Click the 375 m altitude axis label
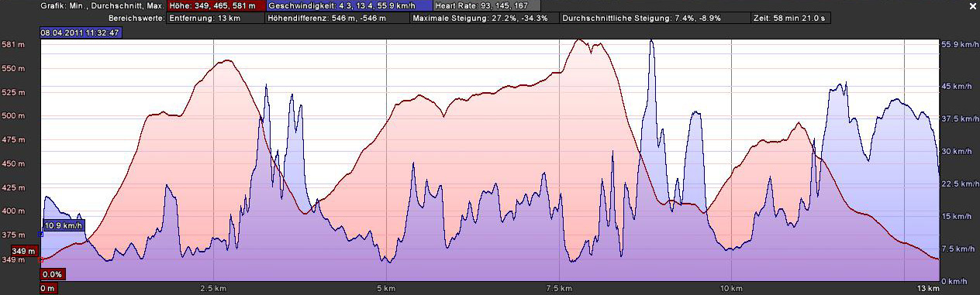Viewport: 980px width, 295px height. (x=13, y=235)
